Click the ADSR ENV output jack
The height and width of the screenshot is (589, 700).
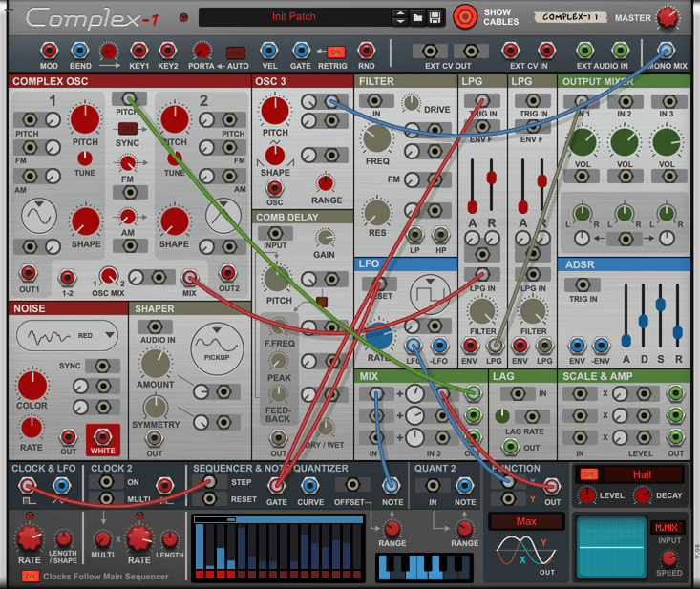(577, 346)
